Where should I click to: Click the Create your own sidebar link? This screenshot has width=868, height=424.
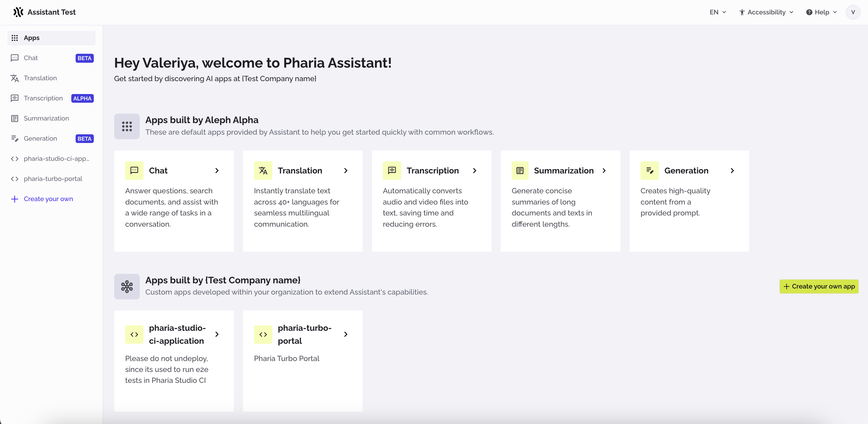pos(48,199)
